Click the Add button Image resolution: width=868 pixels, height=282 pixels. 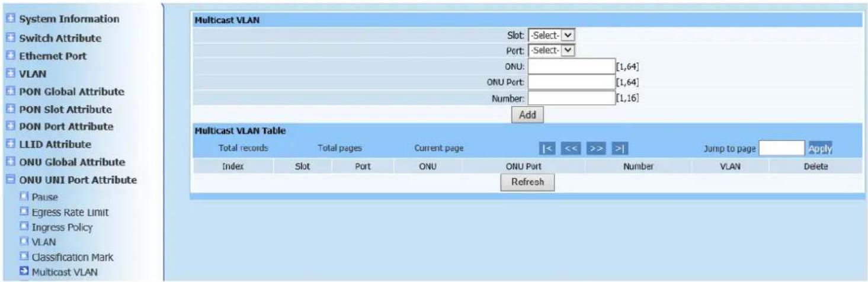click(527, 116)
